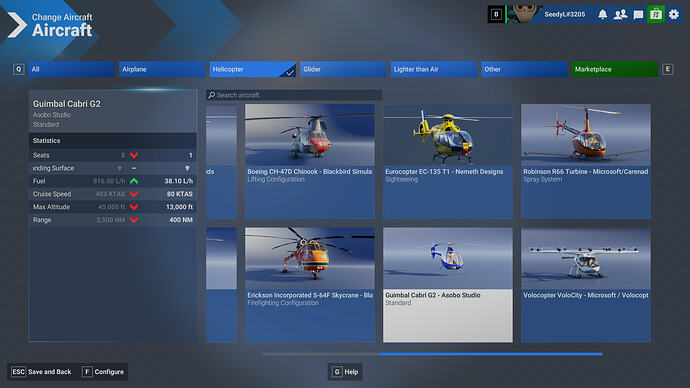Select the Erickson S-64F Skycrane thumbnail

coord(310,258)
